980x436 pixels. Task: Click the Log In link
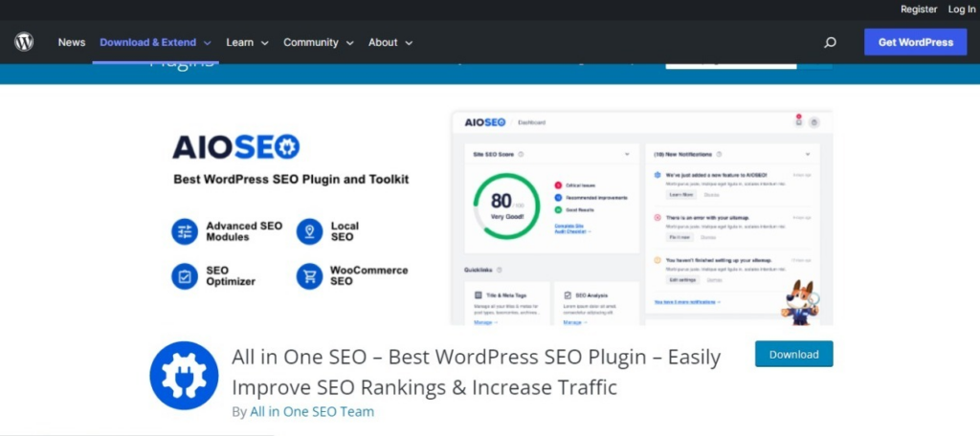[x=961, y=10]
